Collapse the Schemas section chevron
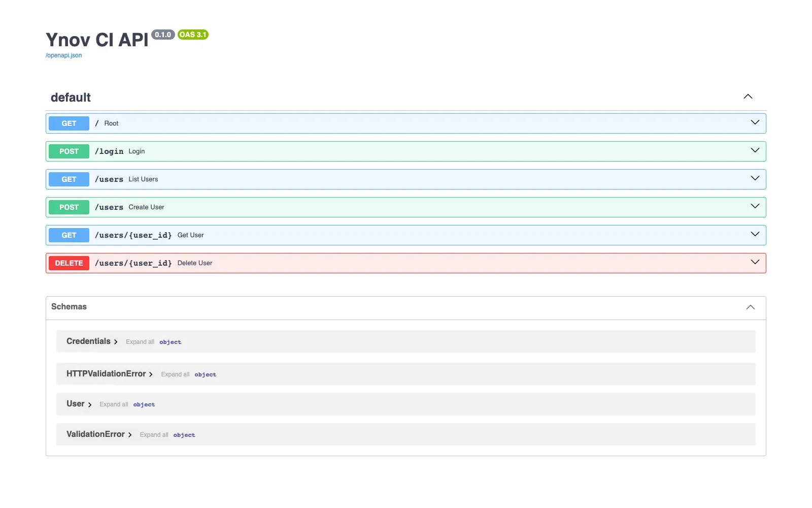This screenshot has width=812, height=508. pyautogui.click(x=751, y=307)
